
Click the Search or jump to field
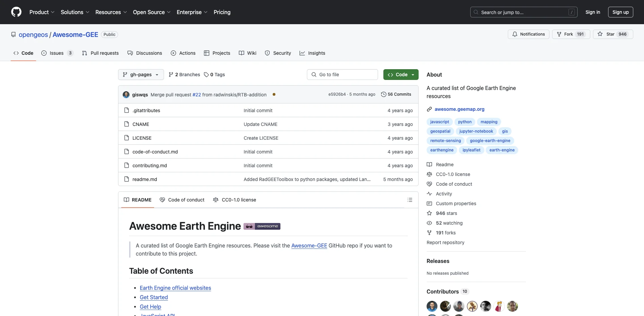[524, 12]
